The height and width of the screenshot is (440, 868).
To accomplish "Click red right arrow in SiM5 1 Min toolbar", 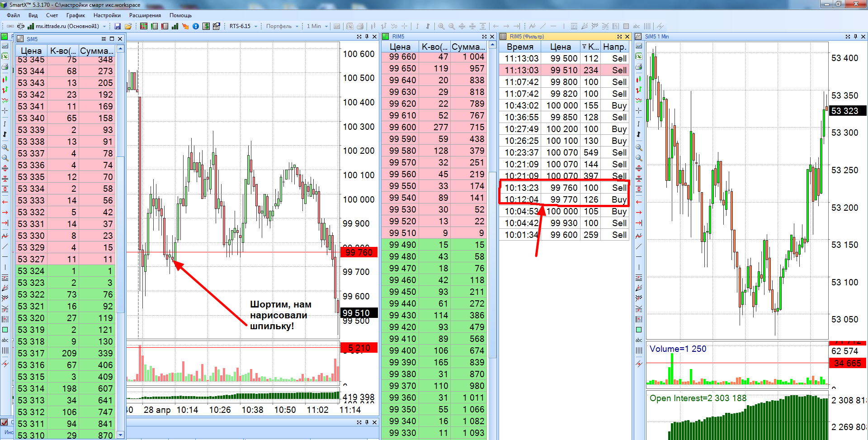I will 638,212.
